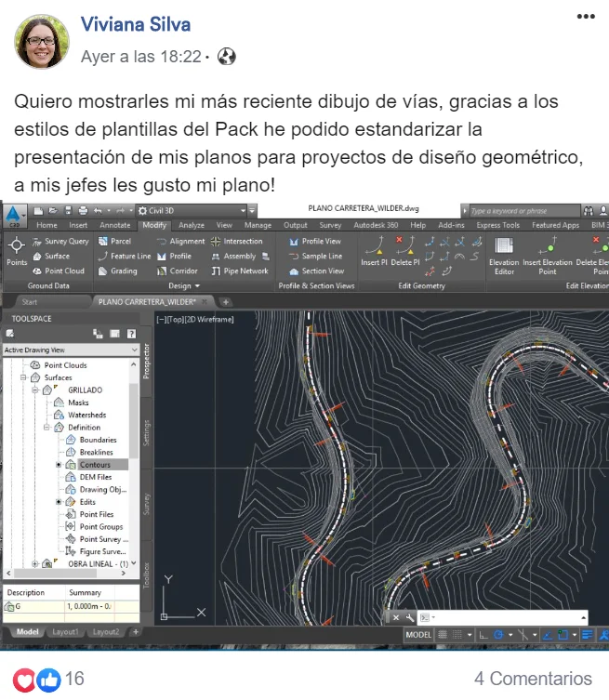The image size is (609, 700).
Task: Expand the OBRA LINEAL surface node
Action: tap(34, 564)
